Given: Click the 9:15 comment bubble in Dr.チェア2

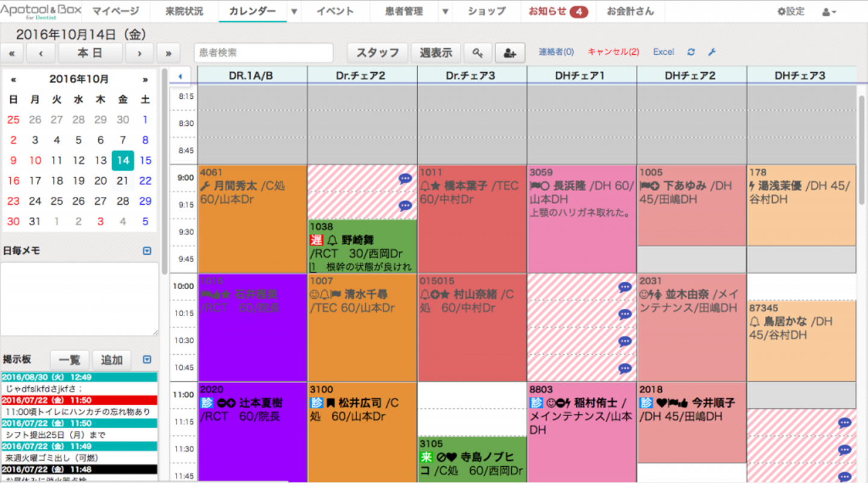Looking at the screenshot, I should click(405, 206).
